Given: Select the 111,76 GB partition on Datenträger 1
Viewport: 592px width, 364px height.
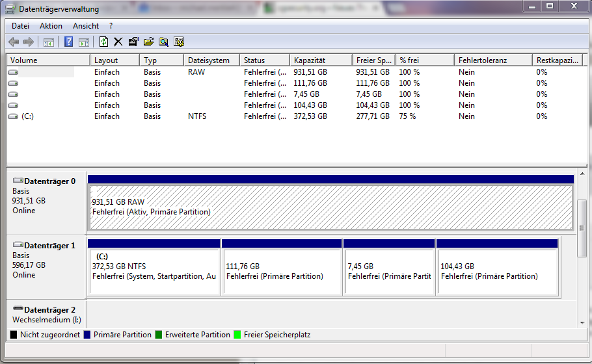Looking at the screenshot, I should [281, 272].
